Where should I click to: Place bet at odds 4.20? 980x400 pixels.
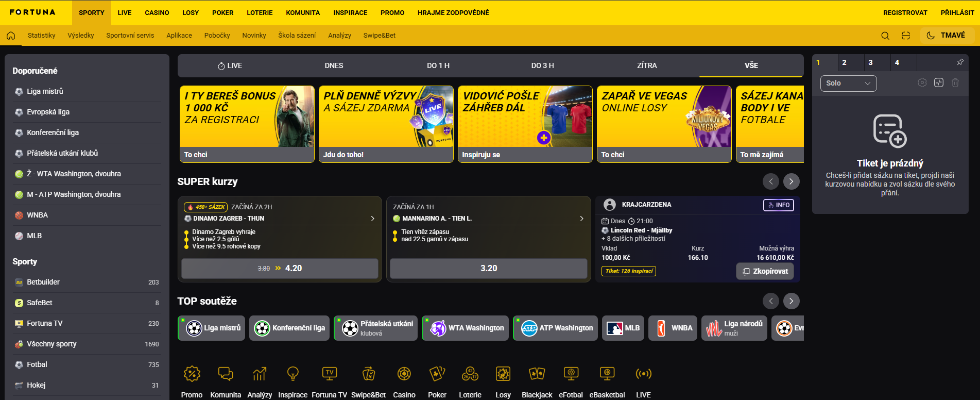[280, 269]
